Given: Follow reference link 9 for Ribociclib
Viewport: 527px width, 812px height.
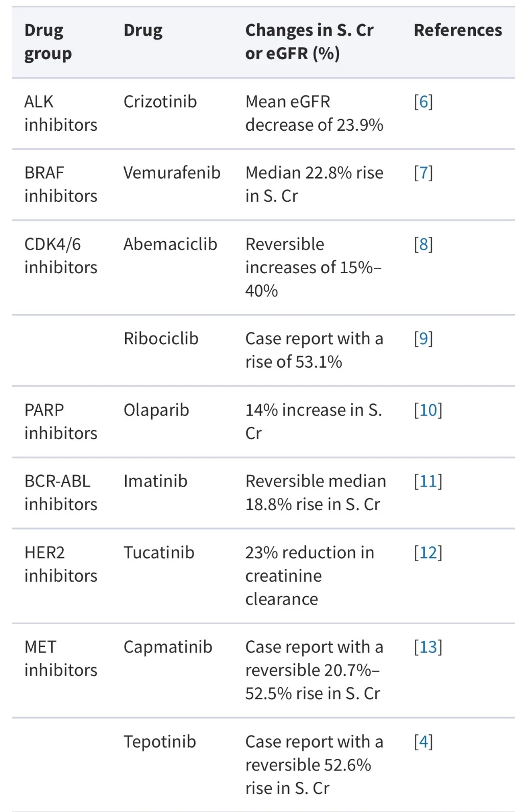Looking at the screenshot, I should pyautogui.click(x=423, y=339).
